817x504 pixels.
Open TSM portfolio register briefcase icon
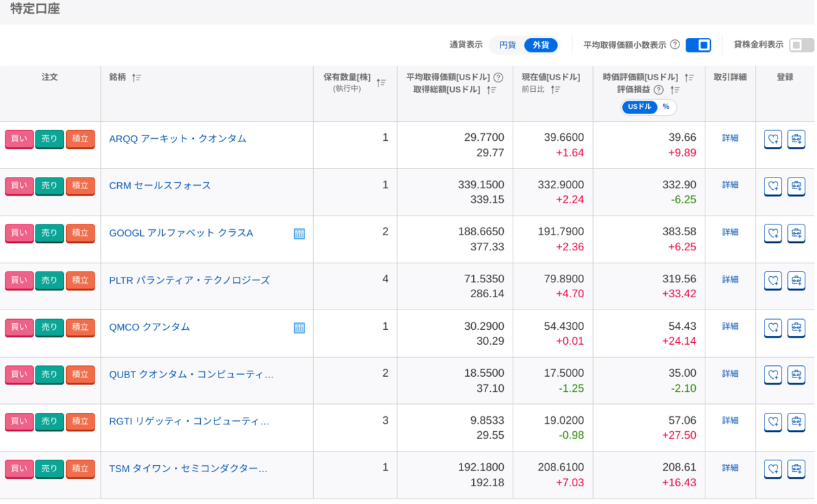(796, 469)
